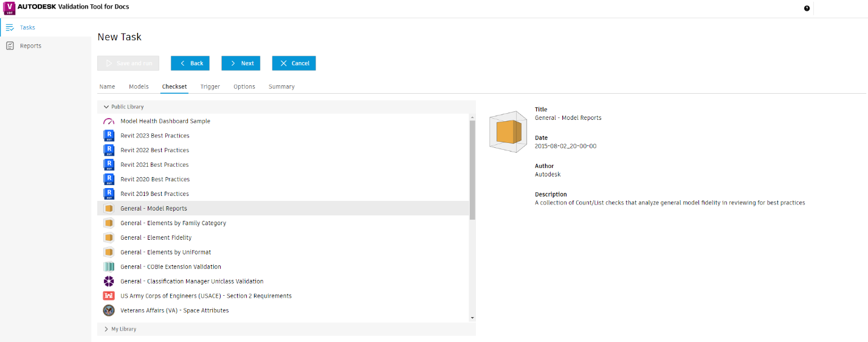Select Classification Manager Uniclass Validation row

(x=283, y=282)
